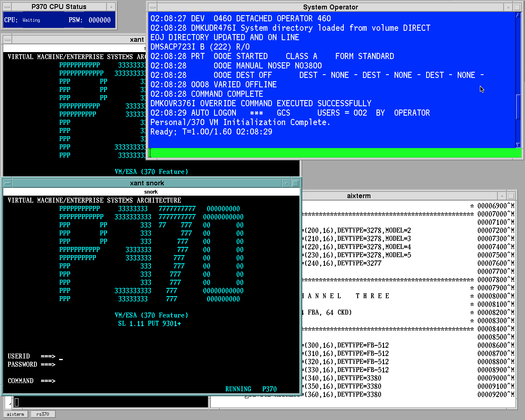The height and width of the screenshot is (420, 525).
Task: Click the cursor block in the rs370 terminal
Action: click(17, 402)
